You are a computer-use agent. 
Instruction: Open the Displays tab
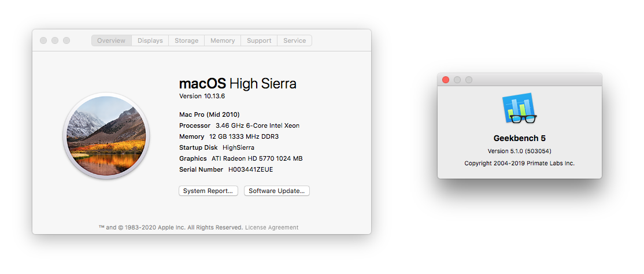point(150,40)
